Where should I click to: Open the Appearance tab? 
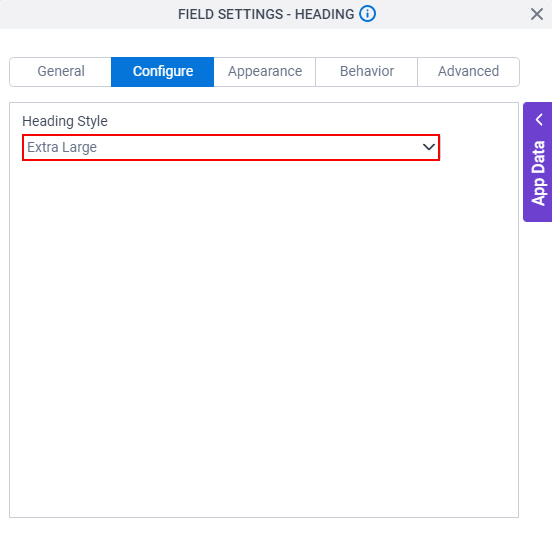265,71
